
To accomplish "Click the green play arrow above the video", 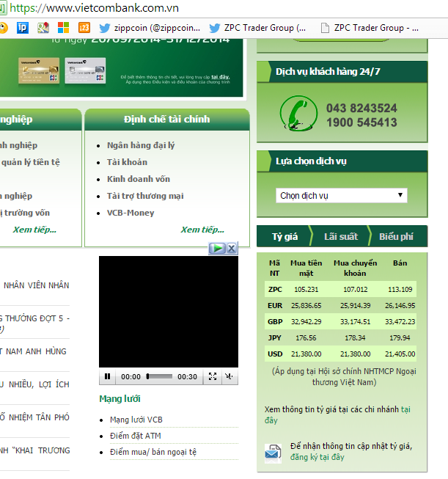I will coord(218,248).
